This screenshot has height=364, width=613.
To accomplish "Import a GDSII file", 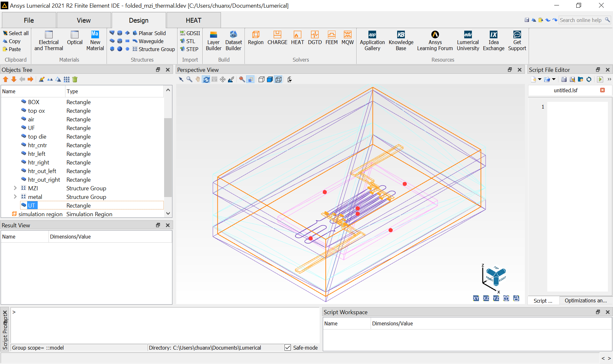I will (x=190, y=33).
